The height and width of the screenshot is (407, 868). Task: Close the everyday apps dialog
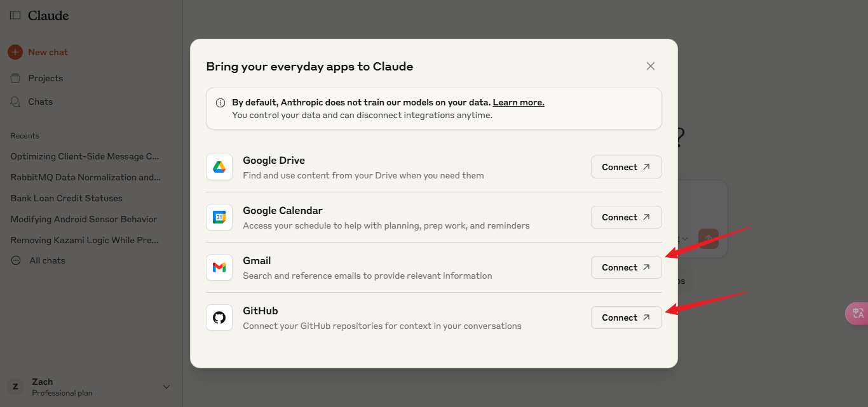pyautogui.click(x=650, y=66)
